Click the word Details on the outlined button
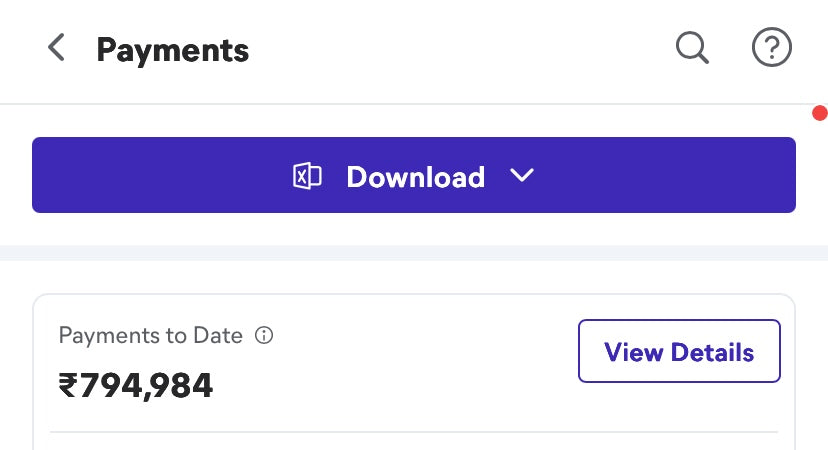The height and width of the screenshot is (450, 828). 712,352
